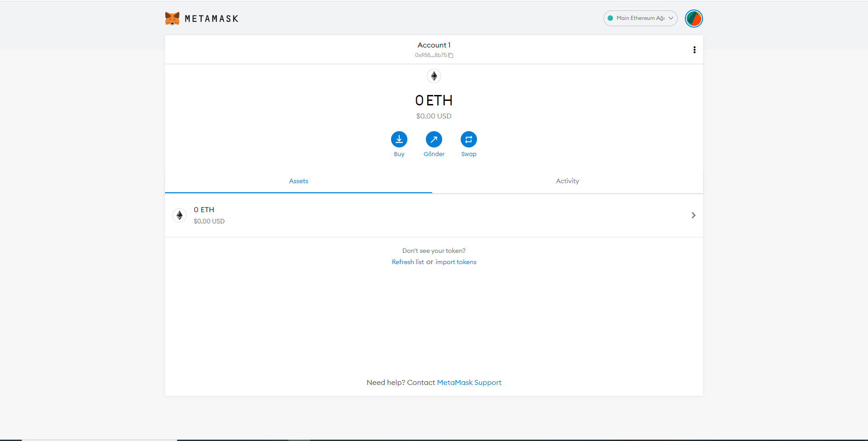Click the Swap label
The image size is (868, 441).
469,154
